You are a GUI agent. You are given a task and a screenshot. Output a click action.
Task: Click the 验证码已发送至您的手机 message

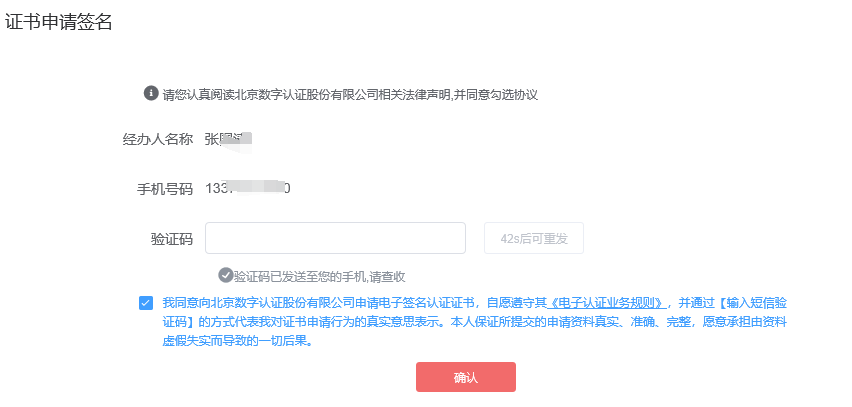[318, 276]
